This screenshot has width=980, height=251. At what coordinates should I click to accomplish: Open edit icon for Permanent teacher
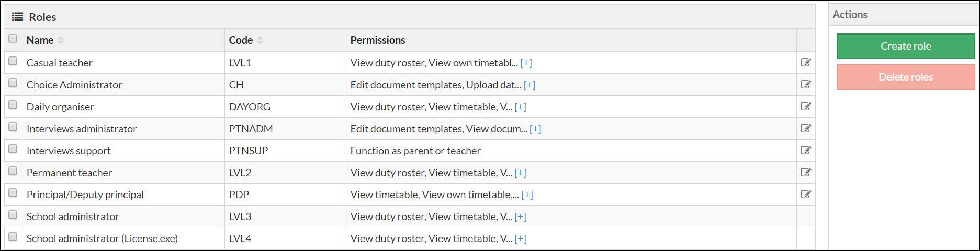[x=805, y=173]
